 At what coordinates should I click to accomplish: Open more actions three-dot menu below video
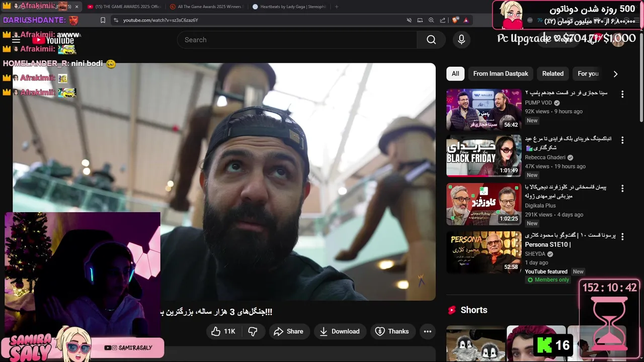pos(428,331)
